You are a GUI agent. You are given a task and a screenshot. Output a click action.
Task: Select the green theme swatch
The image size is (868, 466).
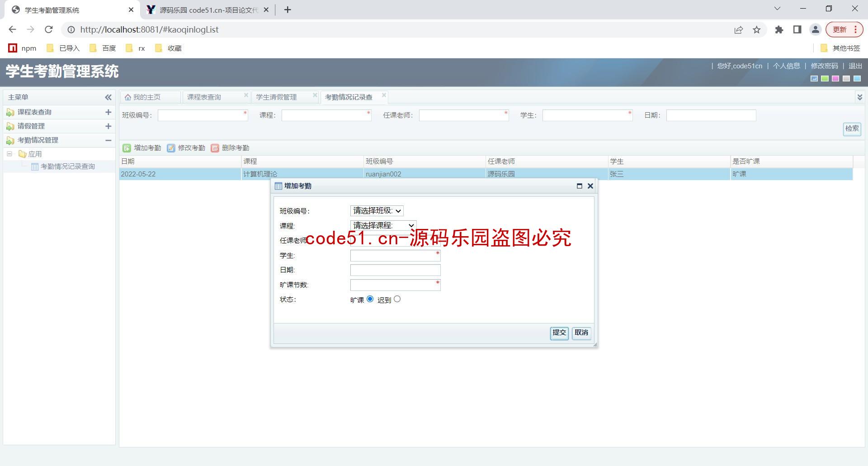[x=825, y=79]
